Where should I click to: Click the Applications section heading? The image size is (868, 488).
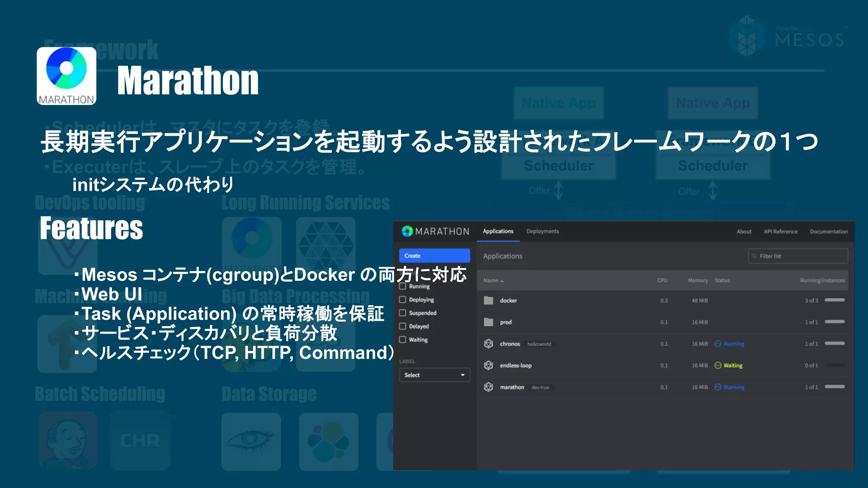tap(503, 256)
